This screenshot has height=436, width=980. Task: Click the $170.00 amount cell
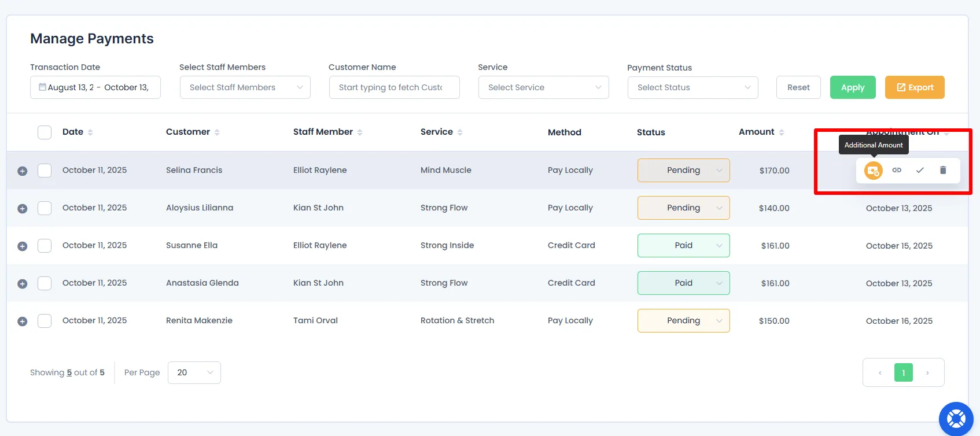pyautogui.click(x=775, y=171)
